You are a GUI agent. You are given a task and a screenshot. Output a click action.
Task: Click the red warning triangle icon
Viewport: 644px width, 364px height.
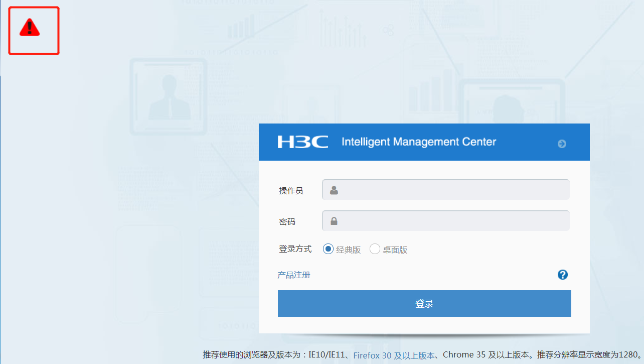(x=30, y=28)
